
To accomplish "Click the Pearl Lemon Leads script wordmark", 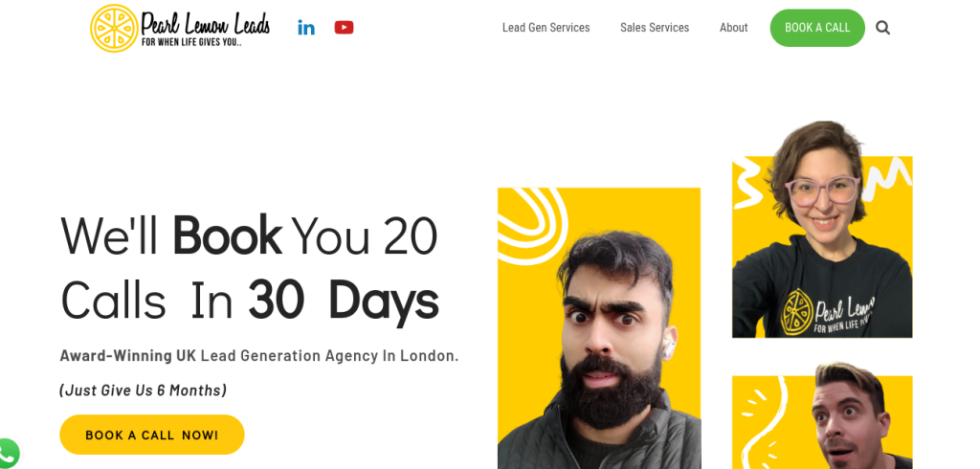I will pos(206,24).
